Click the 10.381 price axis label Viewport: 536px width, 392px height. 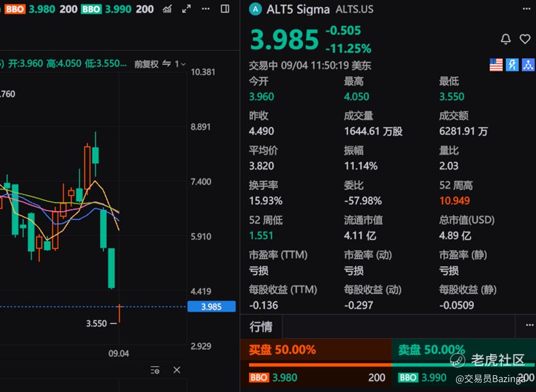pyautogui.click(x=203, y=72)
